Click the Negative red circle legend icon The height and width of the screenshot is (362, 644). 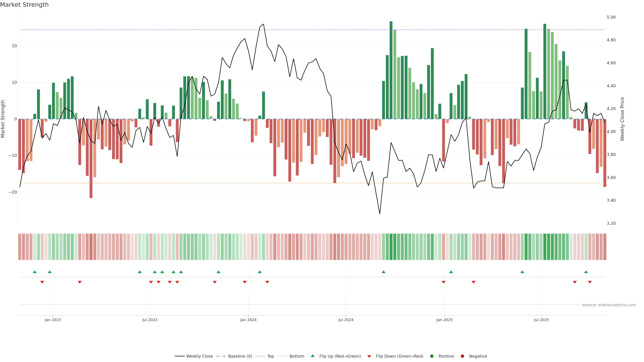point(462,356)
